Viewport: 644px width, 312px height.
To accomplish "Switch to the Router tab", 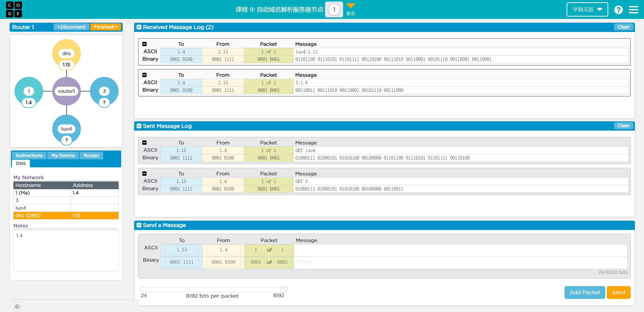I will pos(91,155).
